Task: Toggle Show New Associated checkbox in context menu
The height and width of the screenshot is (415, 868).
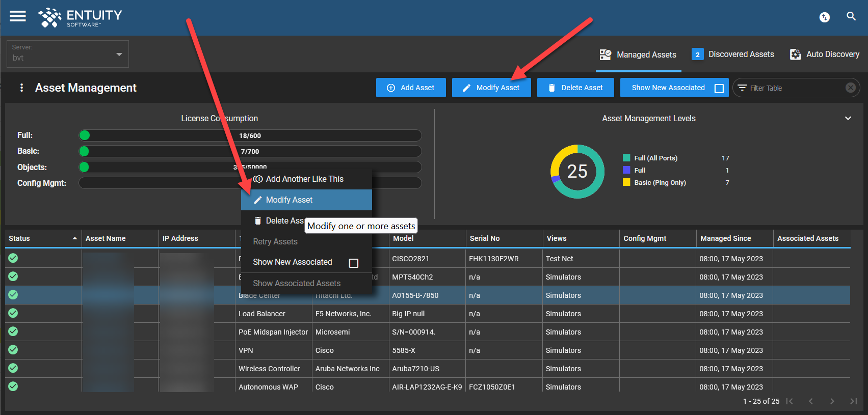Action: [x=354, y=263]
